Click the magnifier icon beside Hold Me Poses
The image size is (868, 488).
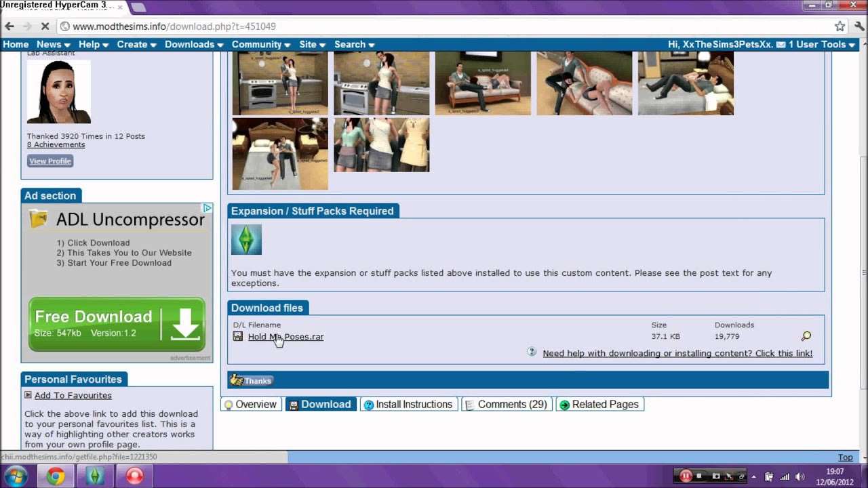tap(806, 336)
